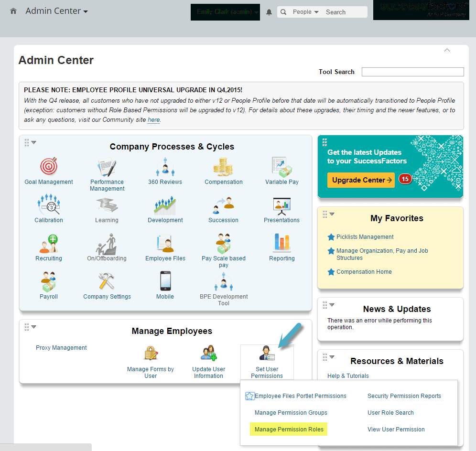The image size is (476, 451).
Task: Open the Update User Information icon
Action: click(x=209, y=353)
